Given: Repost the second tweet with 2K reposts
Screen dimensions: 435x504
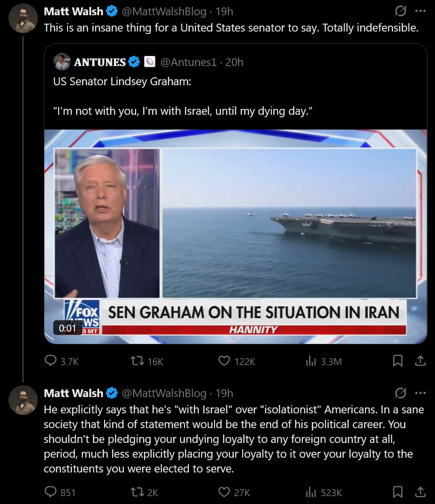Looking at the screenshot, I should click(145, 492).
